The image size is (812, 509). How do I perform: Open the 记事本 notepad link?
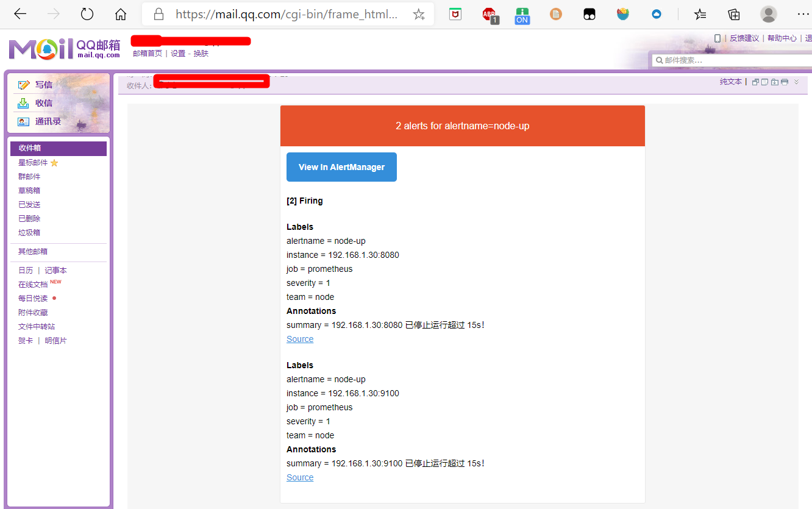click(55, 271)
